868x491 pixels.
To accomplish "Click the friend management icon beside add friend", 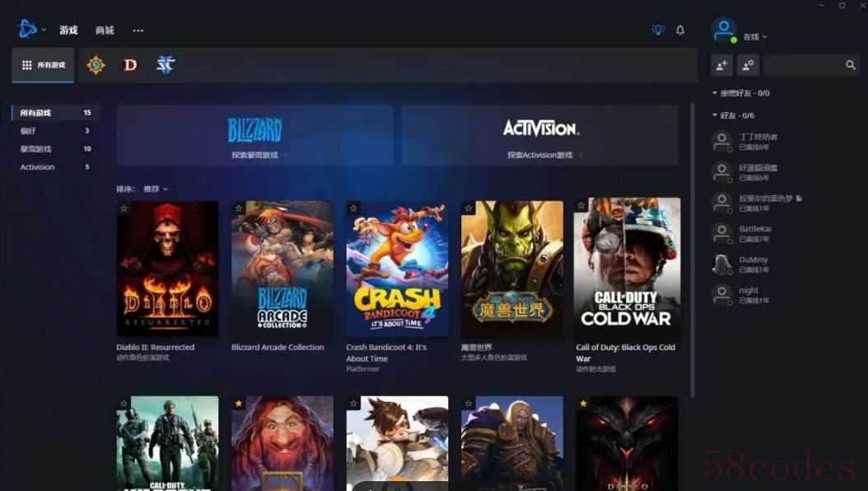I will [747, 65].
